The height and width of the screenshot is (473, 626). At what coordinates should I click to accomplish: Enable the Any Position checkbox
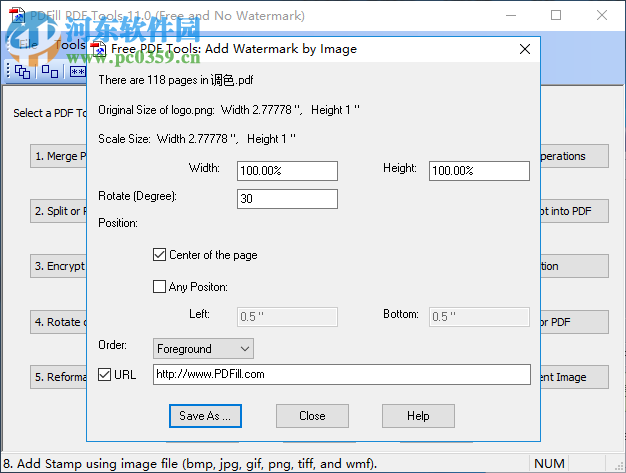click(159, 287)
